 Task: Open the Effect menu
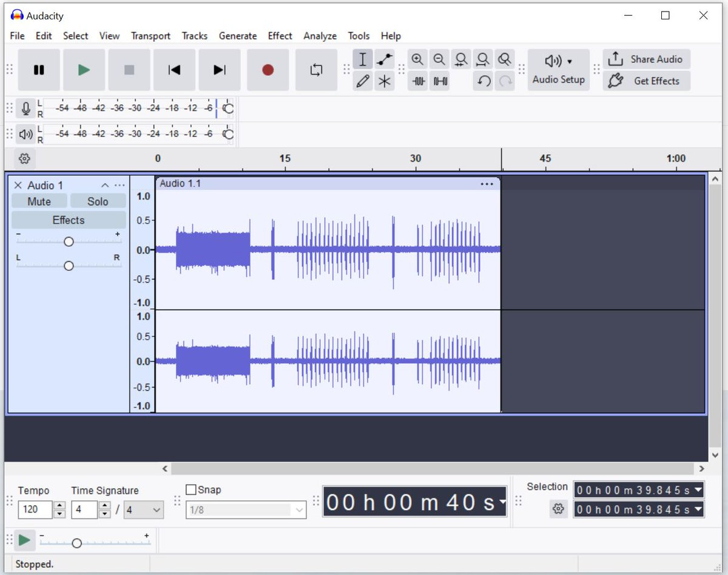coord(280,36)
